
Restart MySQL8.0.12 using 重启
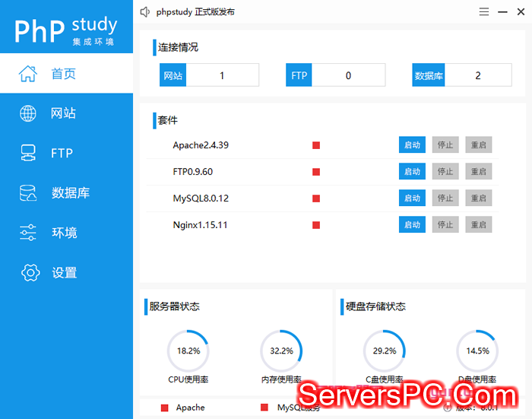[x=479, y=198]
